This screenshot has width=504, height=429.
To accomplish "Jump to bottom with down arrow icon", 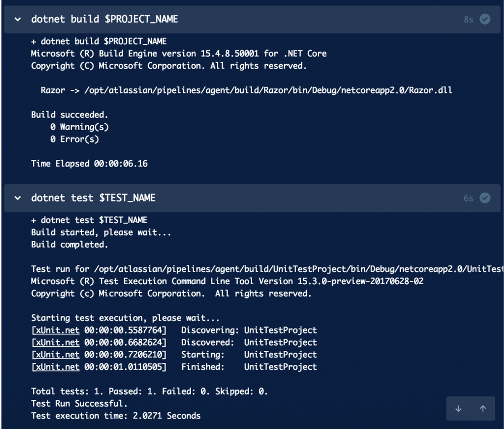I will coord(459,408).
